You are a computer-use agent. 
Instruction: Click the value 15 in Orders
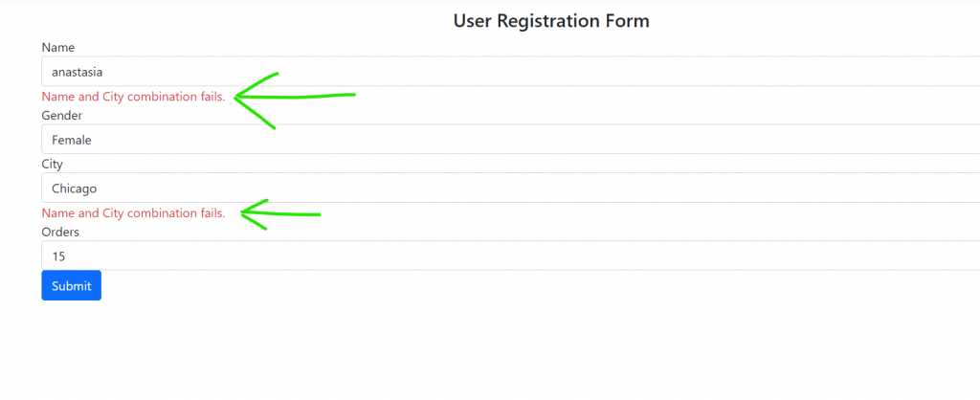point(58,256)
